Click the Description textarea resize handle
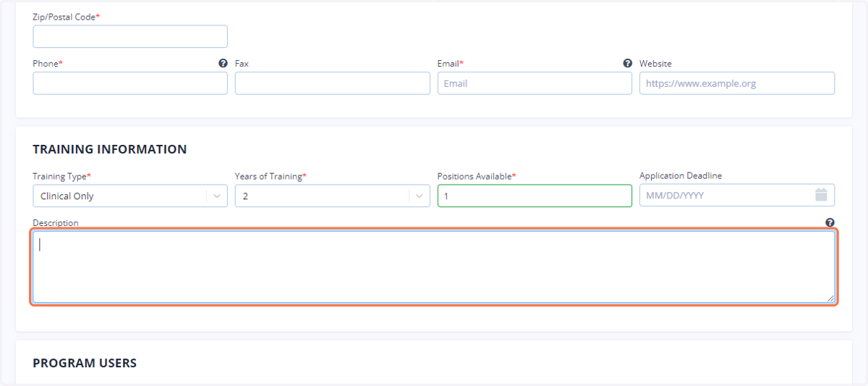This screenshot has width=868, height=386. (830, 298)
